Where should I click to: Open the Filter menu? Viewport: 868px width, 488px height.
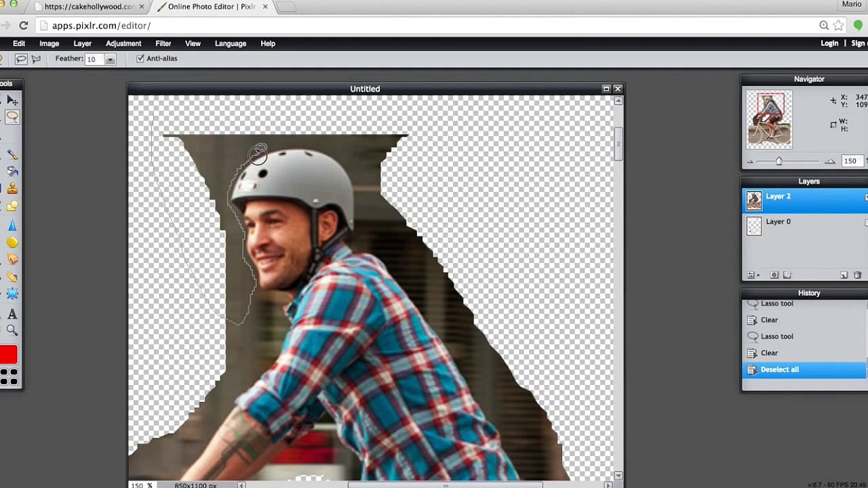point(163,43)
